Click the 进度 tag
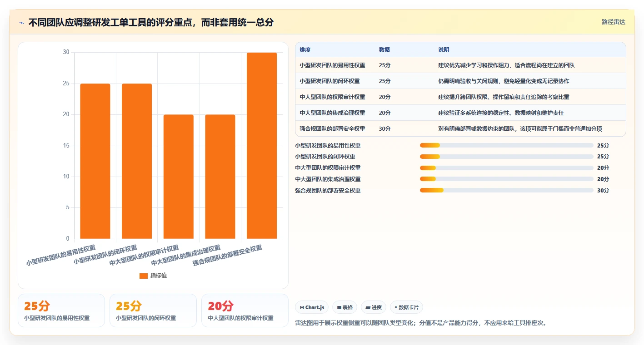The height and width of the screenshot is (345, 644). [x=374, y=307]
